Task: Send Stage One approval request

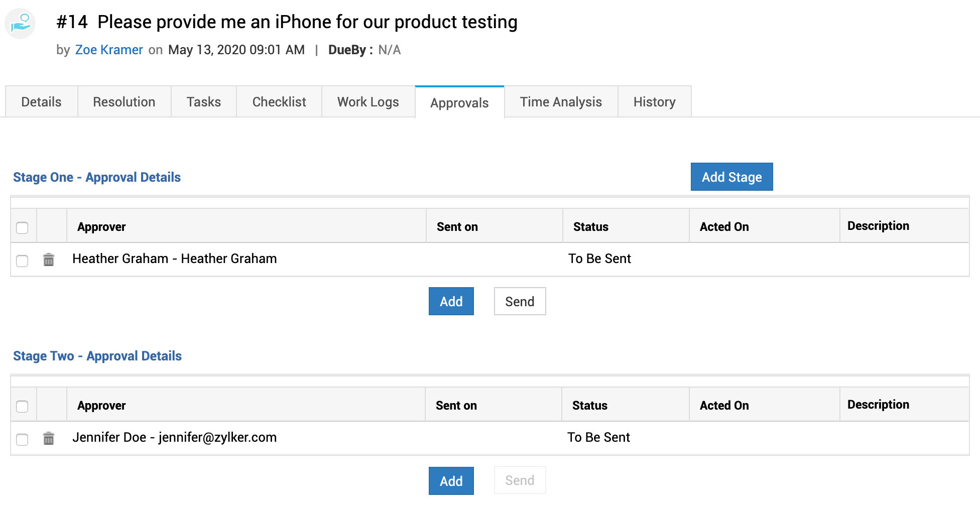Action: tap(520, 301)
